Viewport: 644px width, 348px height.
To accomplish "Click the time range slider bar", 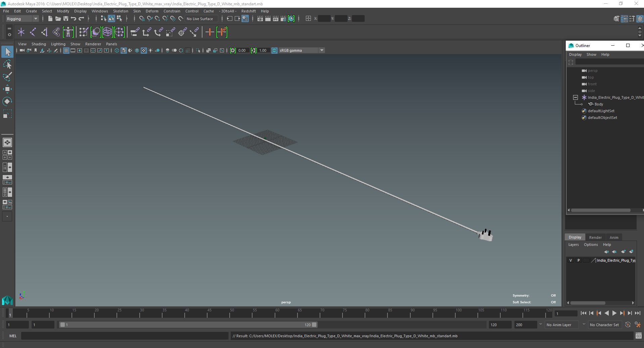I will click(188, 325).
